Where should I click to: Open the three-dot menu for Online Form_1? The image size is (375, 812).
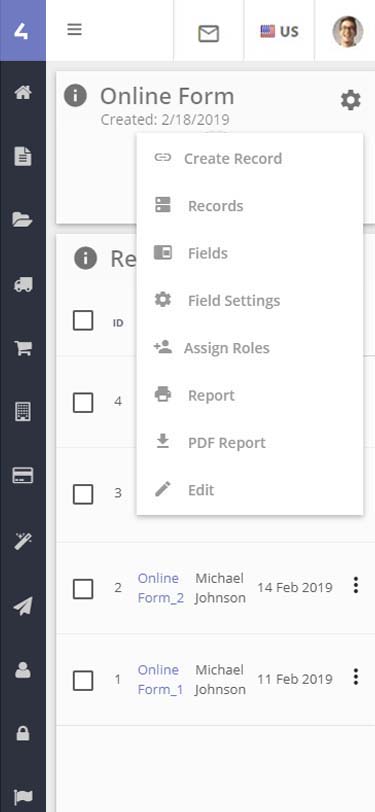coord(356,677)
